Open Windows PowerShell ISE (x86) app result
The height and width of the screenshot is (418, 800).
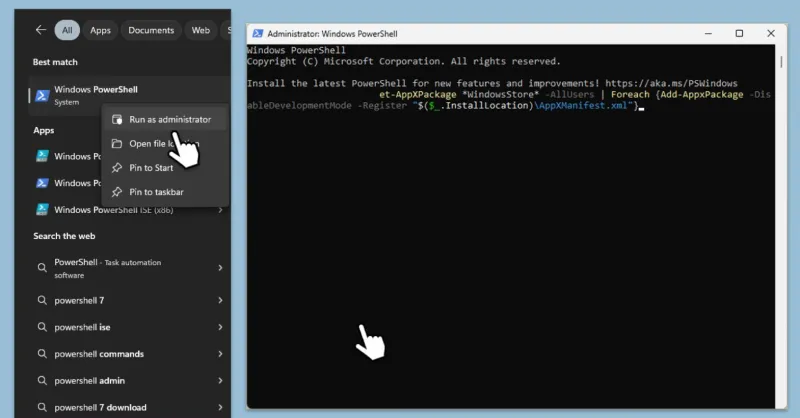[x=129, y=210]
